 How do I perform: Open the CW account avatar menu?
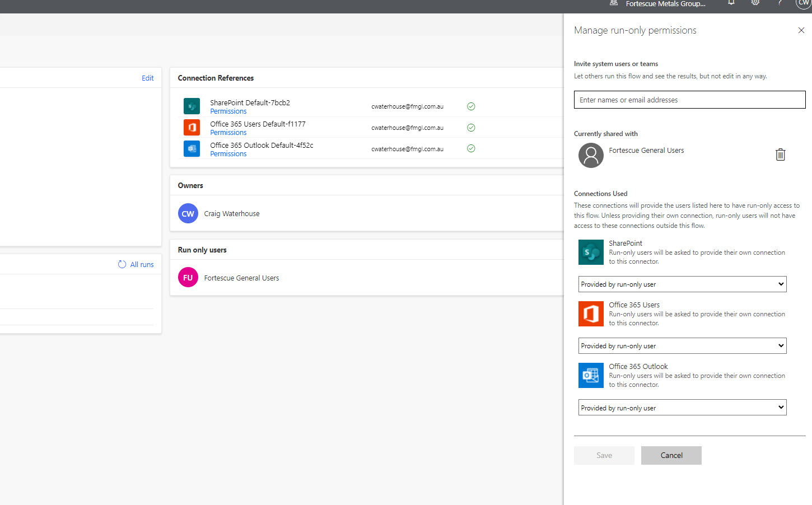click(x=803, y=3)
